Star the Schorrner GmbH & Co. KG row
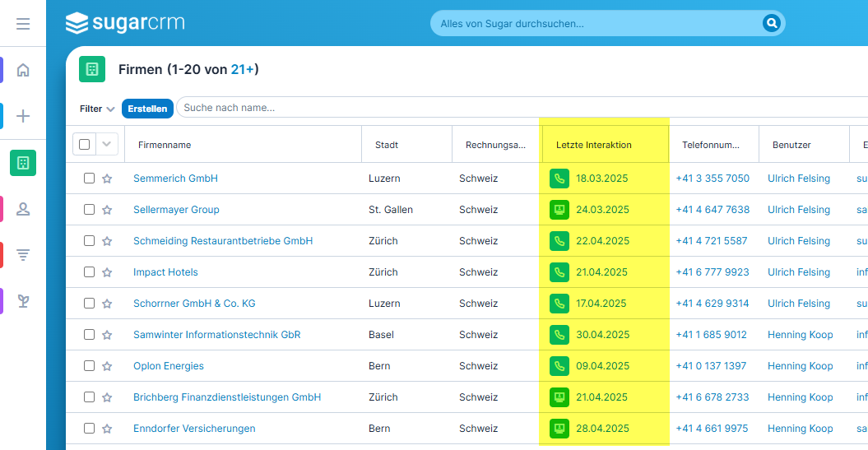This screenshot has height=450, width=868. 107,304
